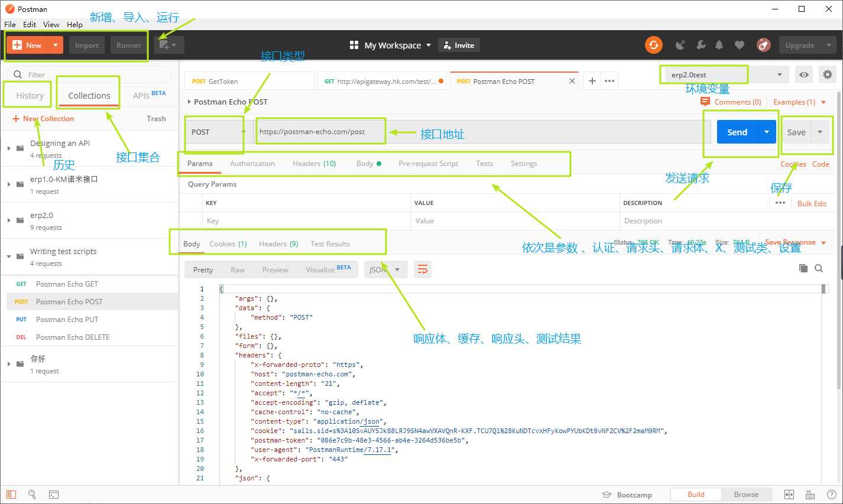This screenshot has height=504, width=843.
Task: Toggle sidebar icon in status bar
Action: point(11,495)
